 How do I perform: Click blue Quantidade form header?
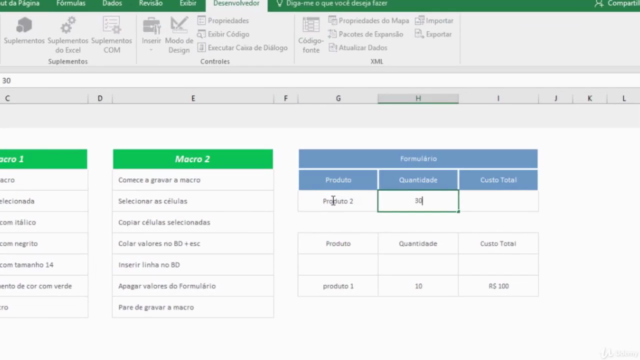pos(418,180)
